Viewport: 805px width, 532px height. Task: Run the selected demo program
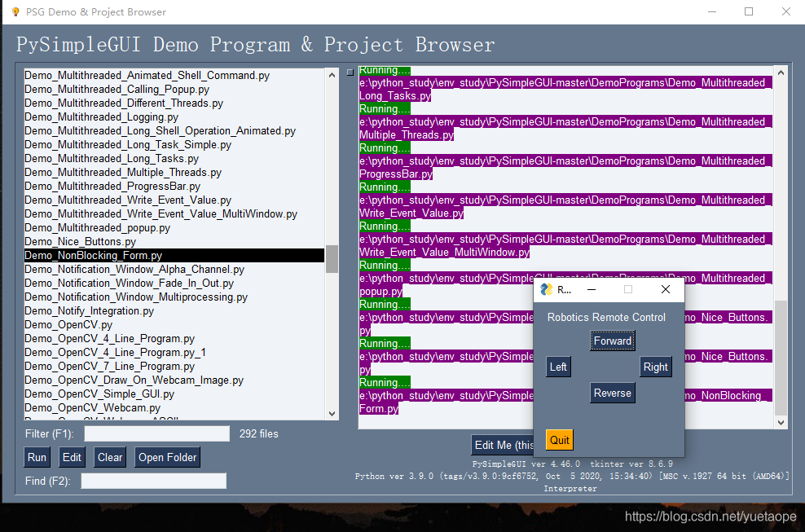coord(37,458)
